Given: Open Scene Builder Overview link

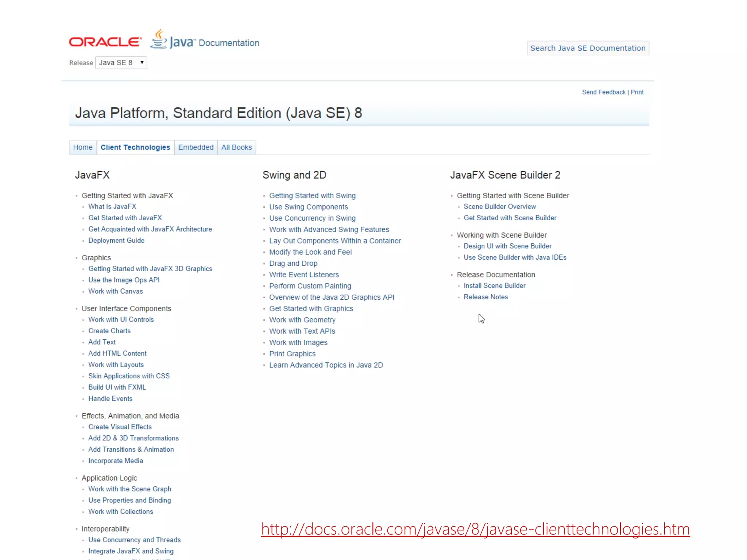Looking at the screenshot, I should click(x=499, y=206).
